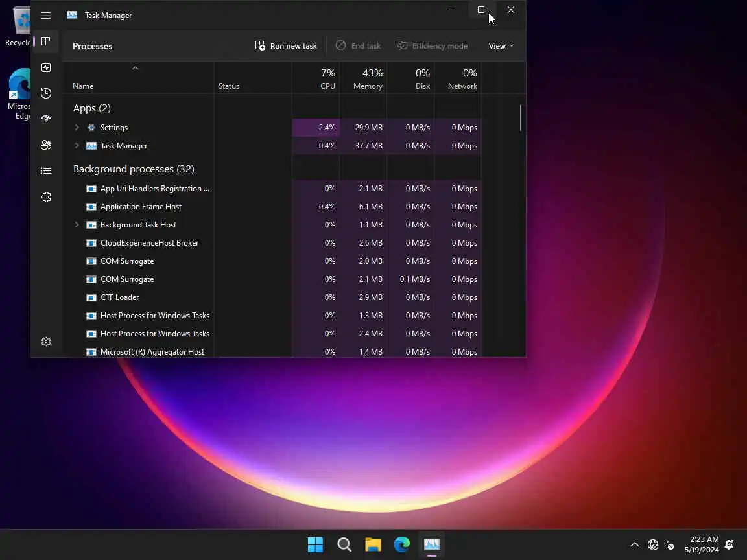This screenshot has width=747, height=560.
Task: Select Microsoft (R) Aggregator Host process
Action: tap(272, 351)
